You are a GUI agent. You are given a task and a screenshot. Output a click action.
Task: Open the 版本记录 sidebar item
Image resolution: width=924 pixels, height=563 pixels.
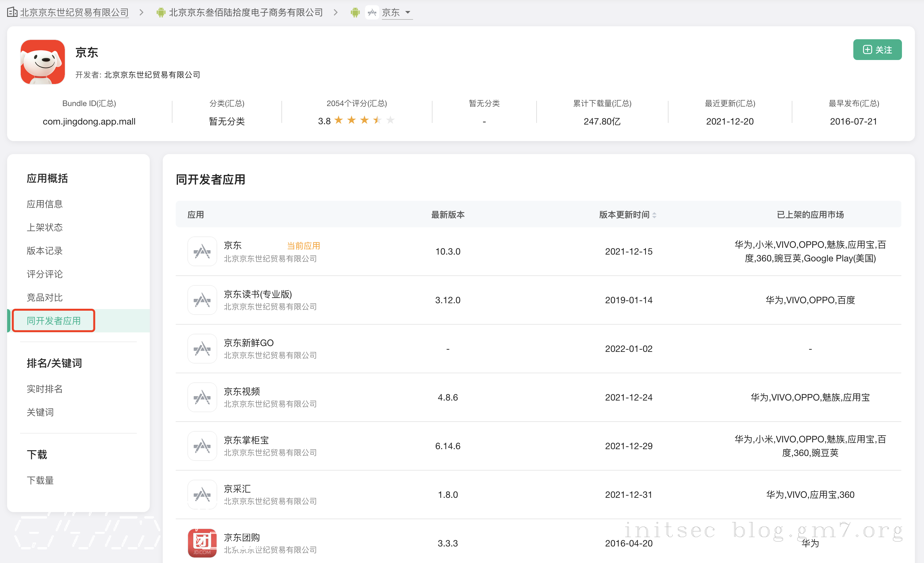(x=44, y=251)
